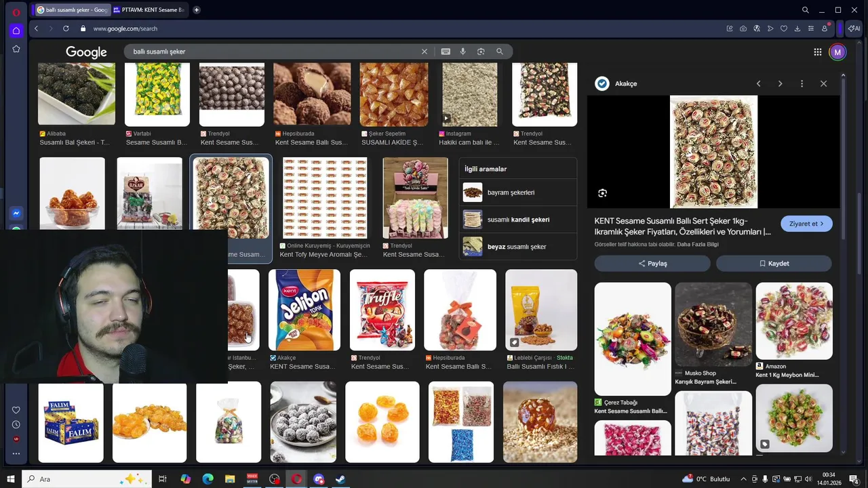Open the Opera profile account icon
The width and height of the screenshot is (868, 488).
point(825,28)
